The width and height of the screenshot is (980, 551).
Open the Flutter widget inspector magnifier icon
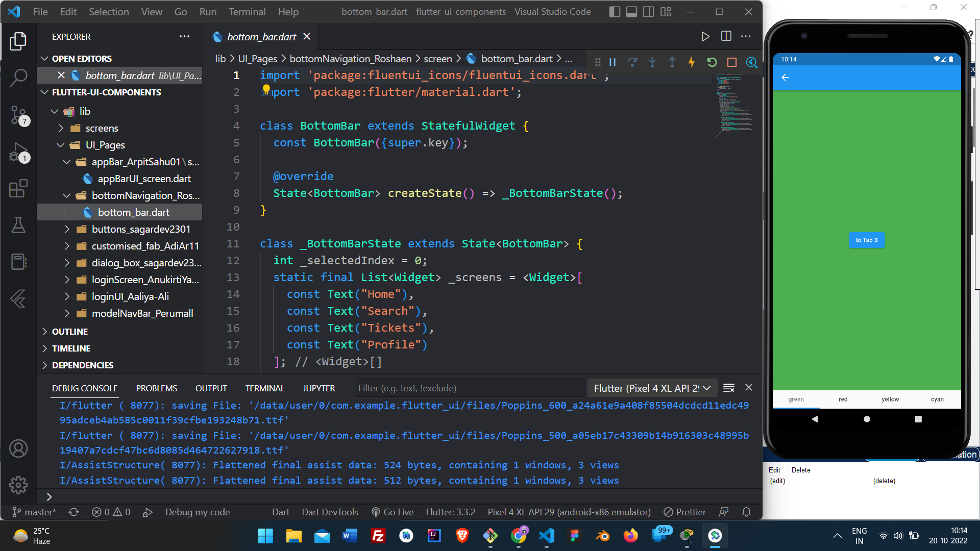tap(751, 62)
